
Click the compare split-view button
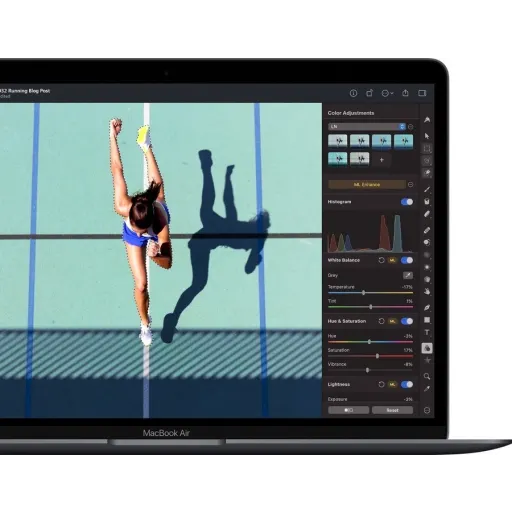point(348,410)
